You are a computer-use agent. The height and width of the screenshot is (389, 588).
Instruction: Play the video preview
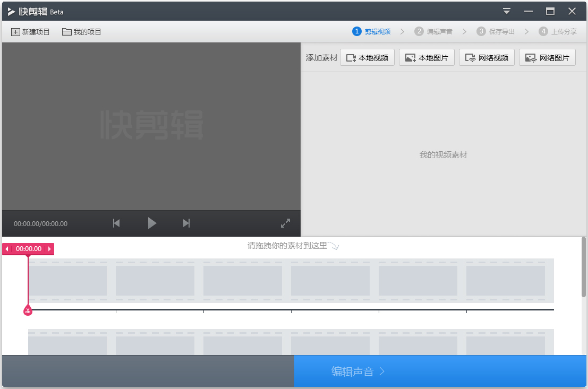coord(152,223)
